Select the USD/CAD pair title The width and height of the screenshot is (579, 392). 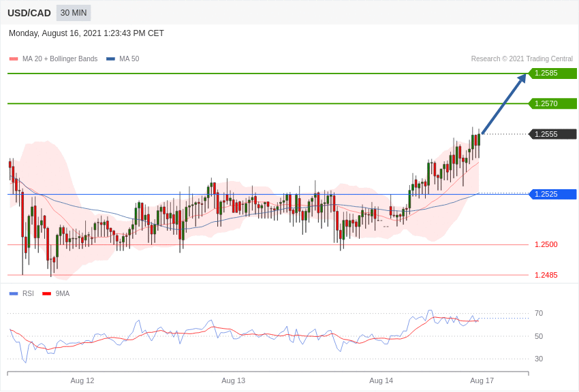[29, 13]
